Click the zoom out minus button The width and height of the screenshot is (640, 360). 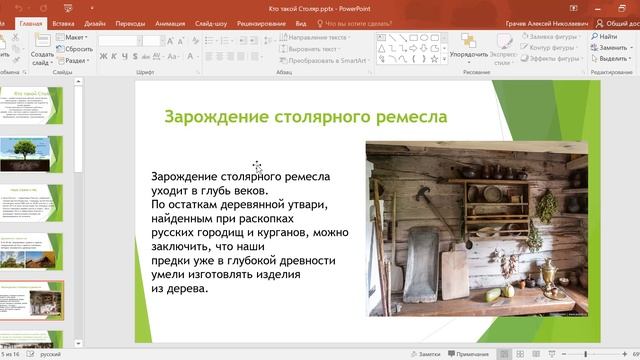pos(564,354)
